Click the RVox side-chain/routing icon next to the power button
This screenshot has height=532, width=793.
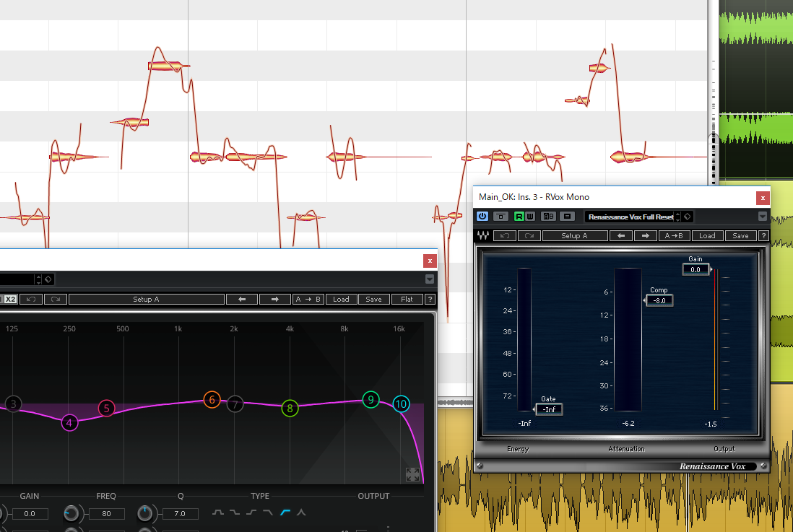pyautogui.click(x=500, y=217)
